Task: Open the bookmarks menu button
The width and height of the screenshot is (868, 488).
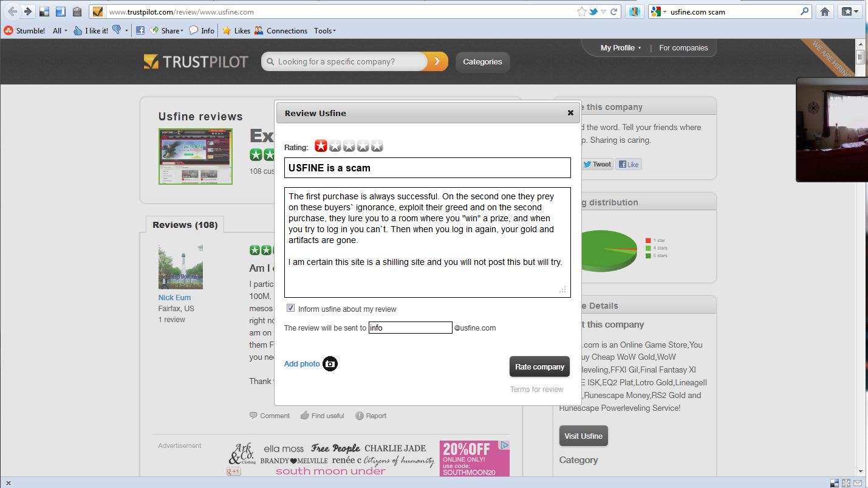Action: pyautogui.click(x=849, y=12)
